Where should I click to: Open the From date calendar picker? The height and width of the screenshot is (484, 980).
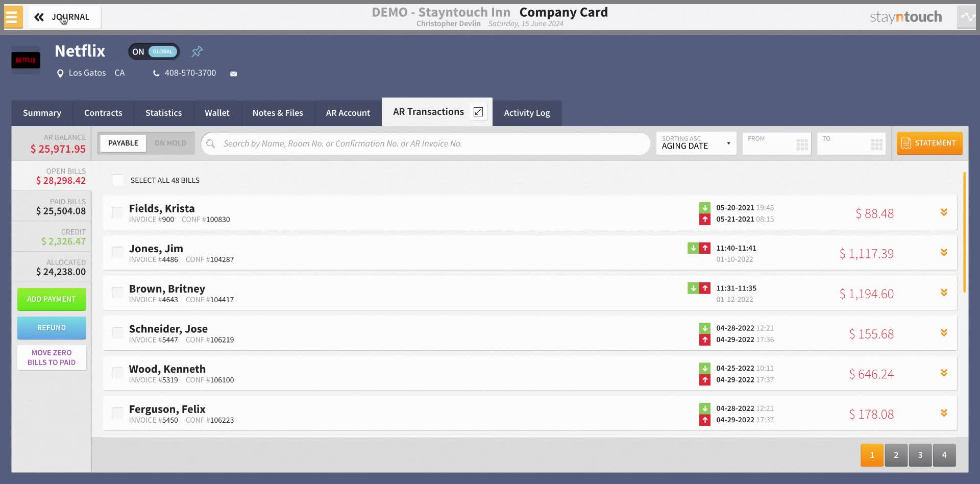tap(802, 144)
